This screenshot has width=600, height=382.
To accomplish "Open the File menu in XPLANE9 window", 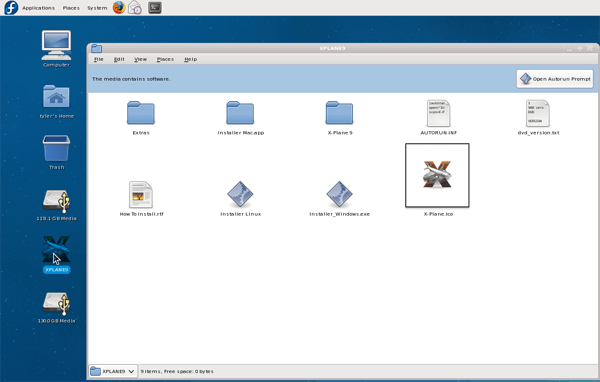I will (99, 59).
